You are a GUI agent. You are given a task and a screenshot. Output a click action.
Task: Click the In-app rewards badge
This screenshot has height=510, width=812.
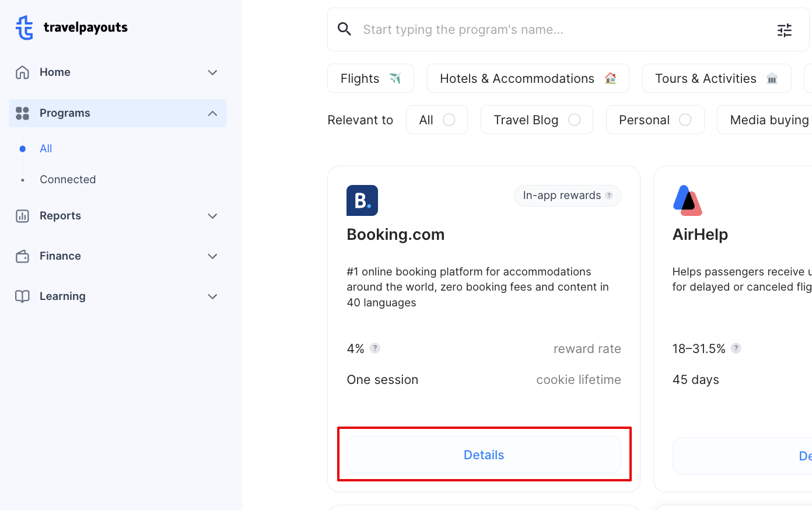pos(567,195)
